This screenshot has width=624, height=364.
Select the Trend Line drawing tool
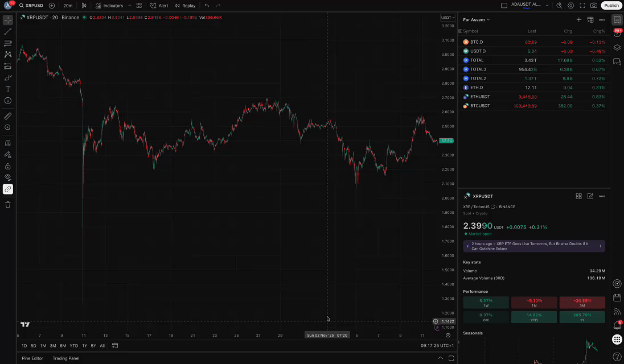(7, 31)
